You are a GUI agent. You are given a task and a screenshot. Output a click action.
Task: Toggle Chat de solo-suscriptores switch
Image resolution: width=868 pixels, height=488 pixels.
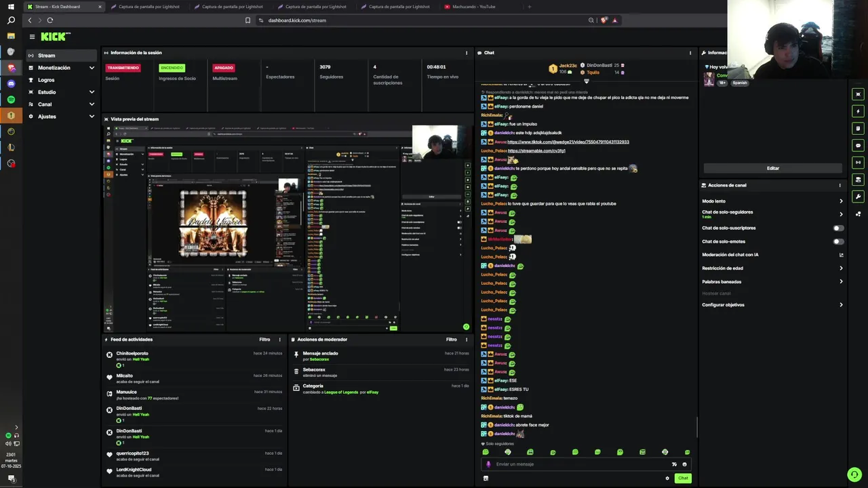pos(839,228)
